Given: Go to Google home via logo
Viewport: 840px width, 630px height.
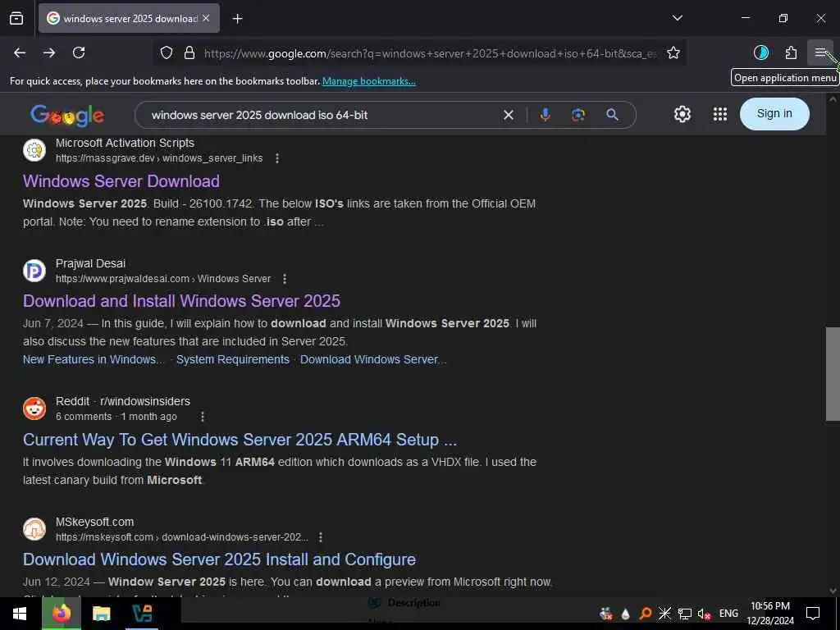Looking at the screenshot, I should point(67,115).
